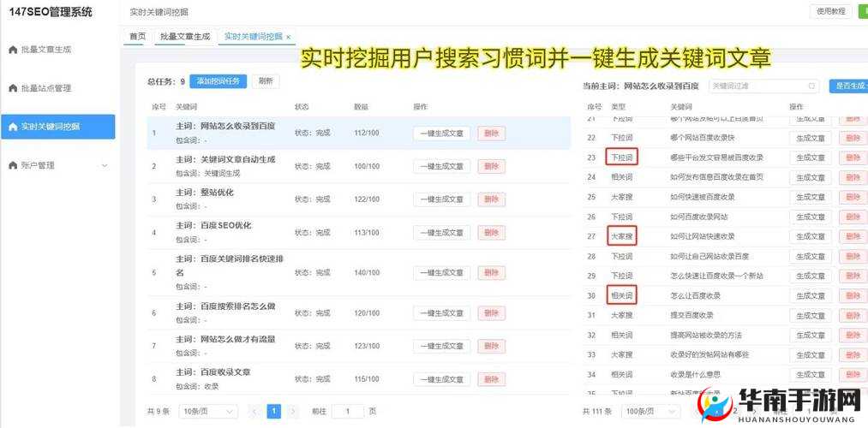Delete the 网站怎么做才有流量 task
Image resolution: width=868 pixels, height=428 pixels.
pos(492,346)
